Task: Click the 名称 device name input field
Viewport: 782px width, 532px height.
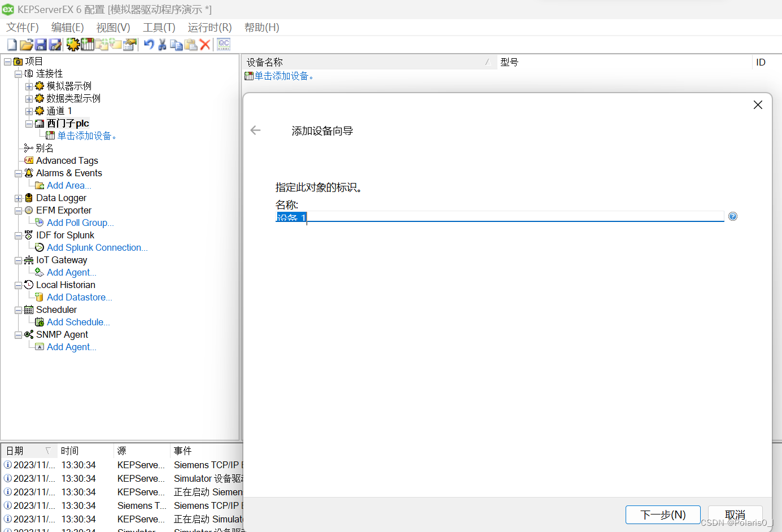Action: point(500,217)
